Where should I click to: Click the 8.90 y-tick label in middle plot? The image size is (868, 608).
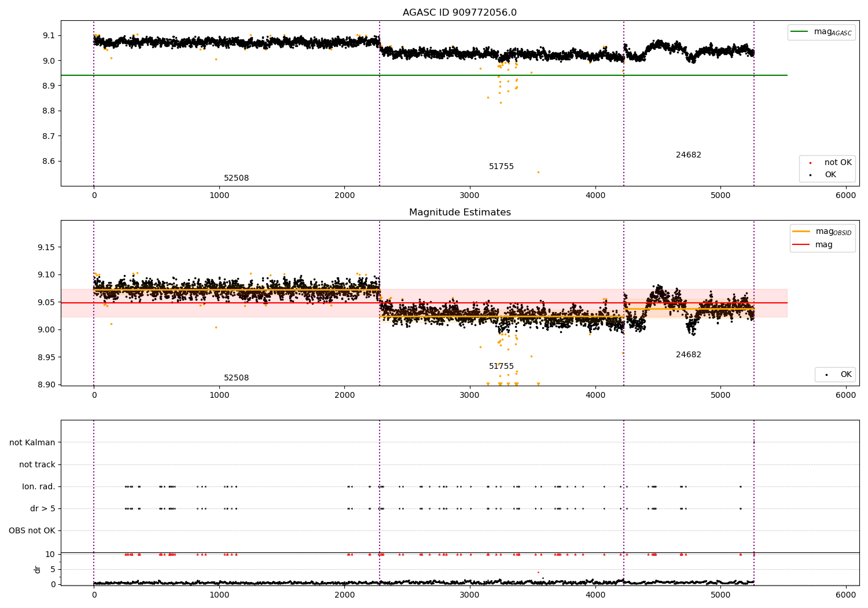(x=46, y=385)
